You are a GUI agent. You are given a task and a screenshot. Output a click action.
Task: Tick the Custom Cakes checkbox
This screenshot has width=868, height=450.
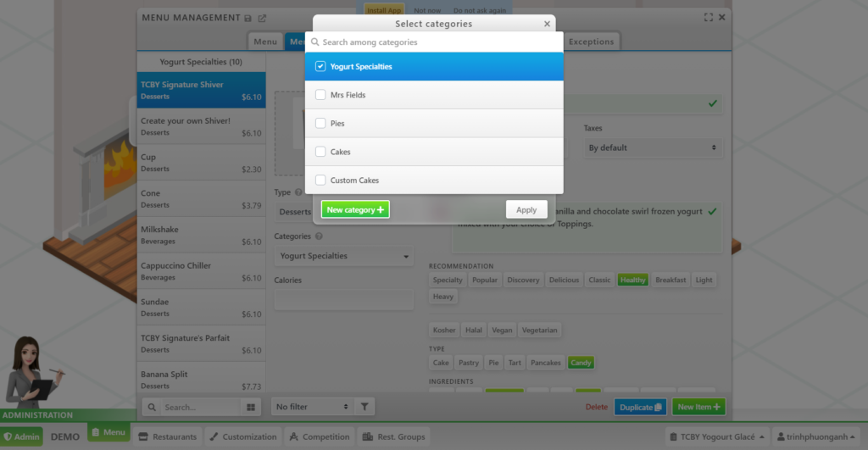[x=320, y=181]
